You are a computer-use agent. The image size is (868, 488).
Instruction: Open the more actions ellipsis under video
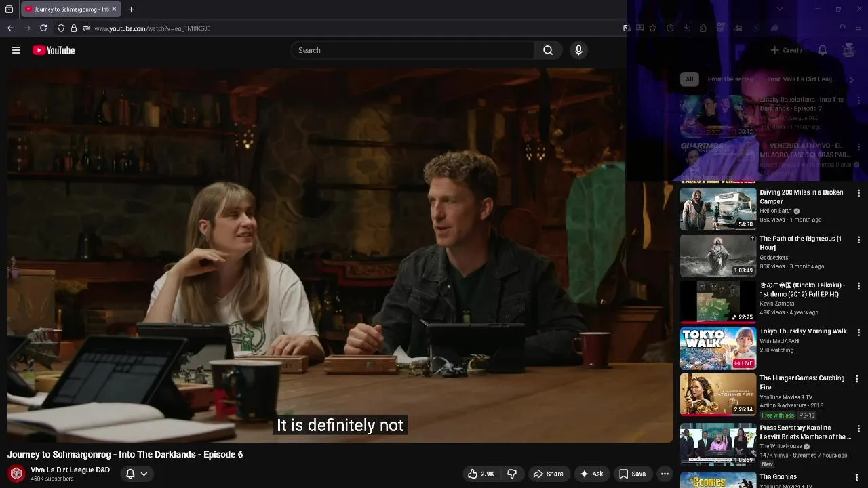tap(665, 474)
